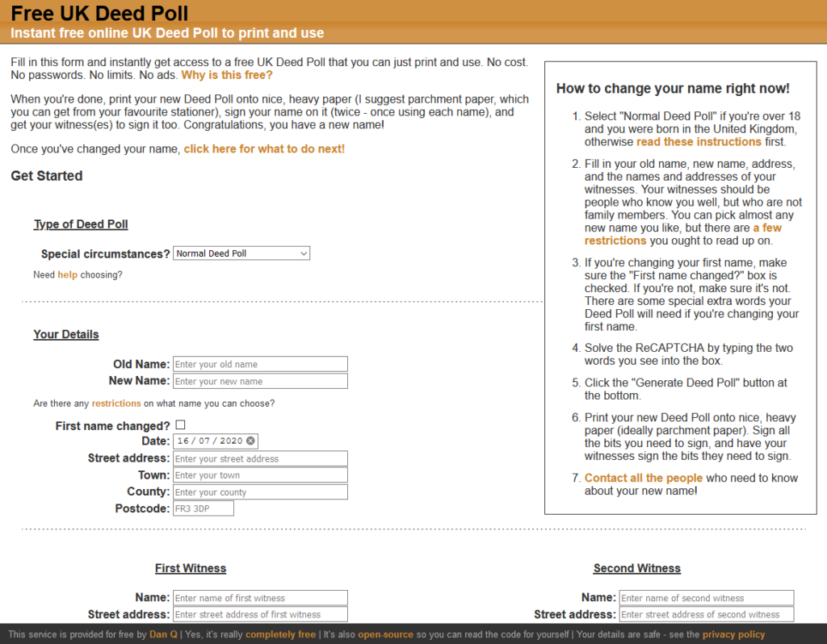Viewport: 827px width, 644px height.
Task: Click the Second Witness street address field
Action: point(706,614)
